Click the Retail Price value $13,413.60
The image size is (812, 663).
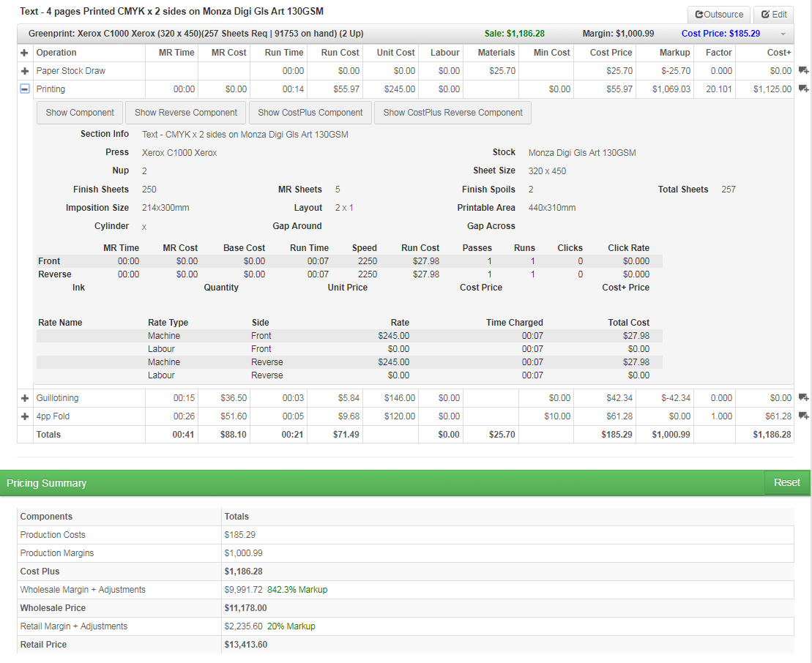[246, 645]
